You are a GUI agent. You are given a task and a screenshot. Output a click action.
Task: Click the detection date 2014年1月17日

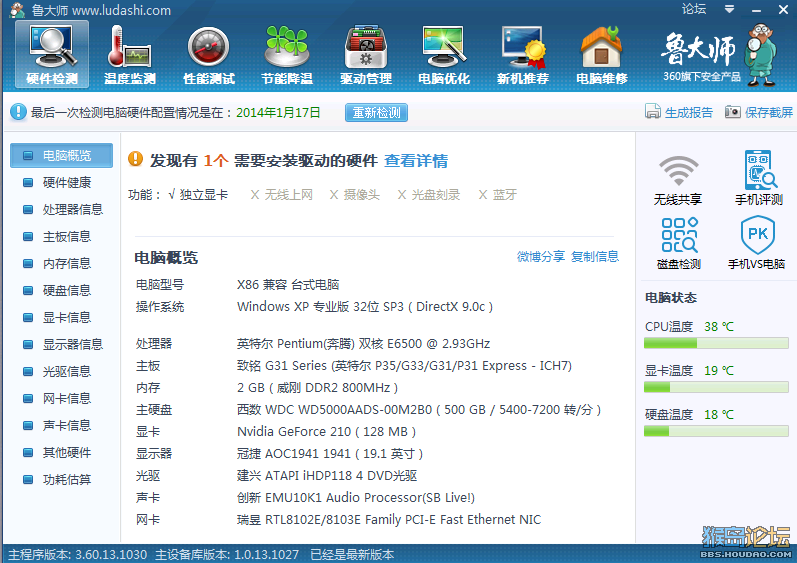(278, 112)
